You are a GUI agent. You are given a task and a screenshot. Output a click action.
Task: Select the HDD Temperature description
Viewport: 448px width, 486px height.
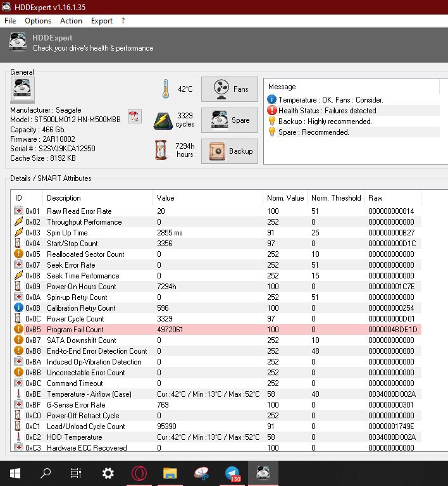(75, 437)
